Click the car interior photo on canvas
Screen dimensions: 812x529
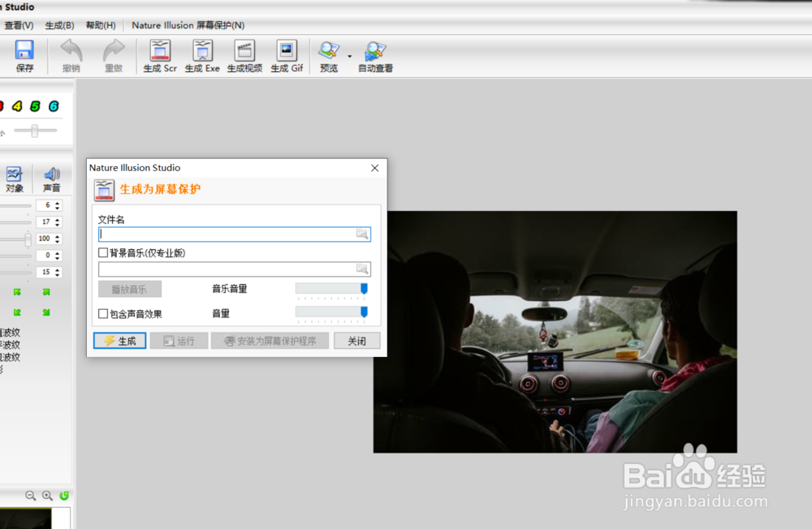point(555,332)
